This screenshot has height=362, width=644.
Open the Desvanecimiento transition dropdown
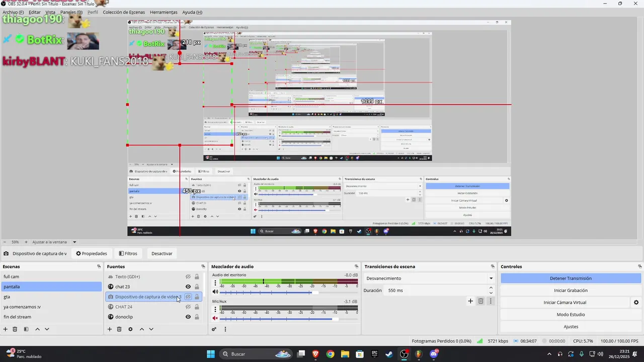pyautogui.click(x=429, y=278)
